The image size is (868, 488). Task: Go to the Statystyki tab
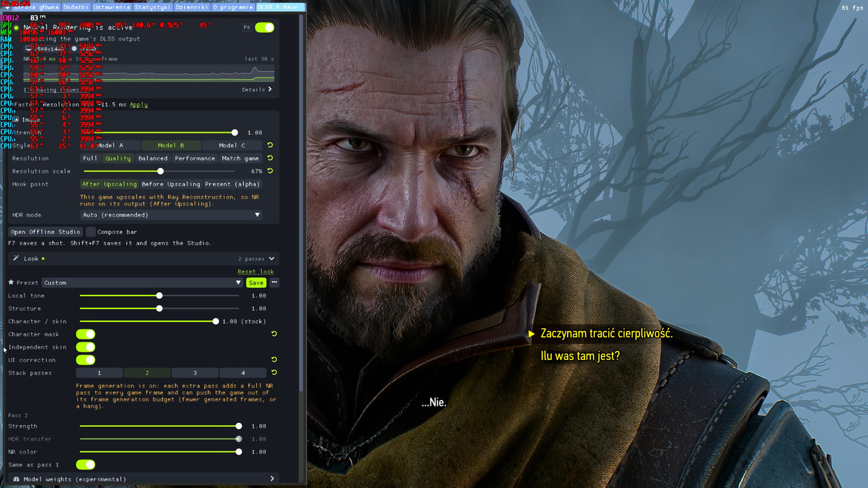click(153, 7)
